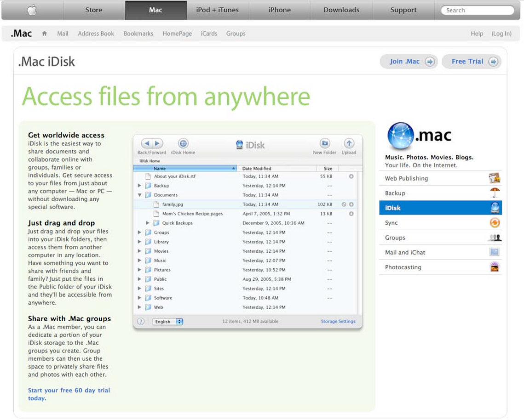Expand the Pictures folder

(140, 269)
